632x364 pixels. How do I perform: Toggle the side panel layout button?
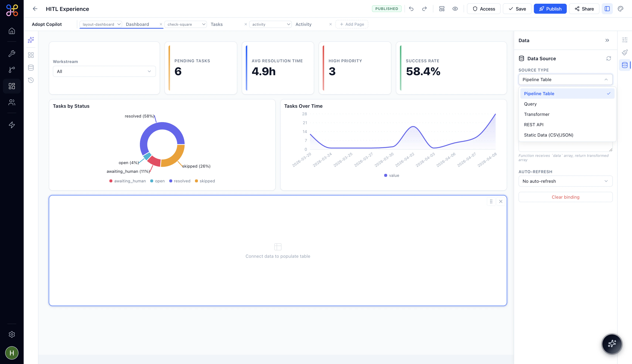pos(607,9)
